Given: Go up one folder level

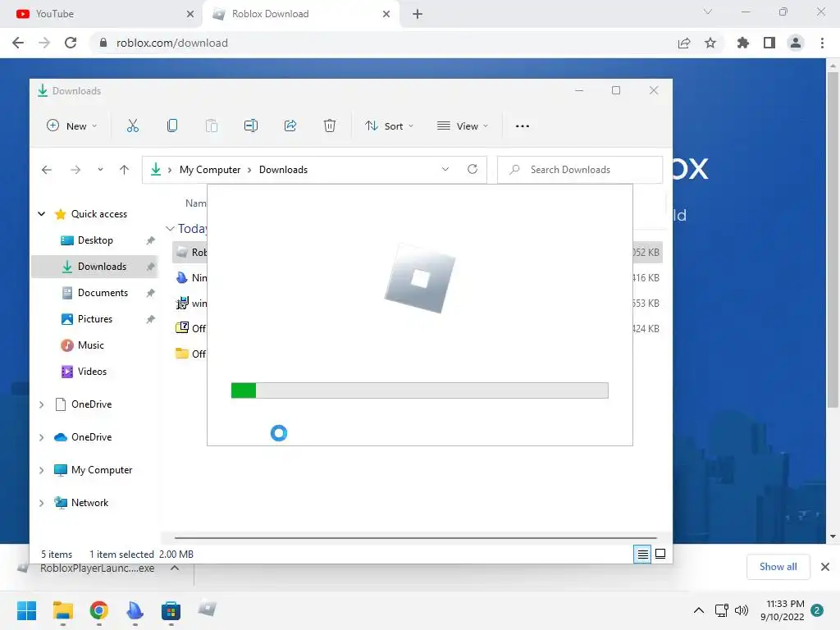Looking at the screenshot, I should 125,170.
